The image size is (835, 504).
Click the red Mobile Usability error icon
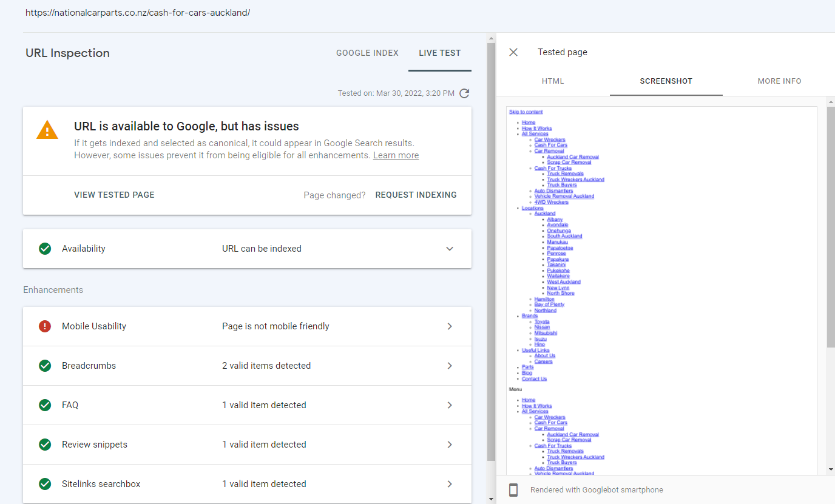click(x=45, y=326)
